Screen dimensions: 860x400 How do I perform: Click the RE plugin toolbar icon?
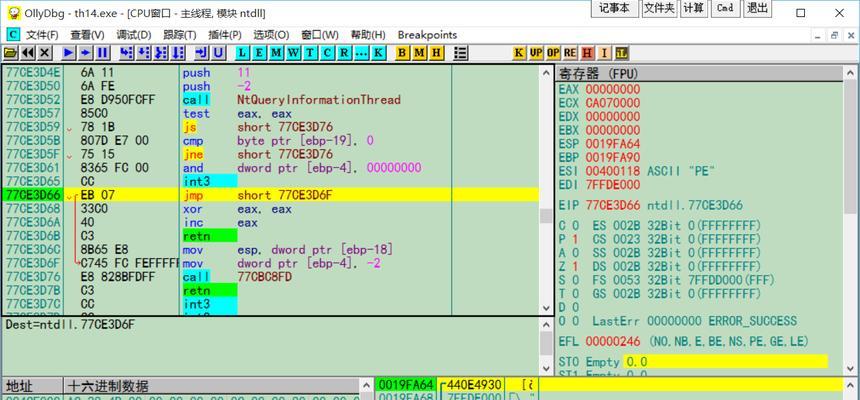coord(570,53)
